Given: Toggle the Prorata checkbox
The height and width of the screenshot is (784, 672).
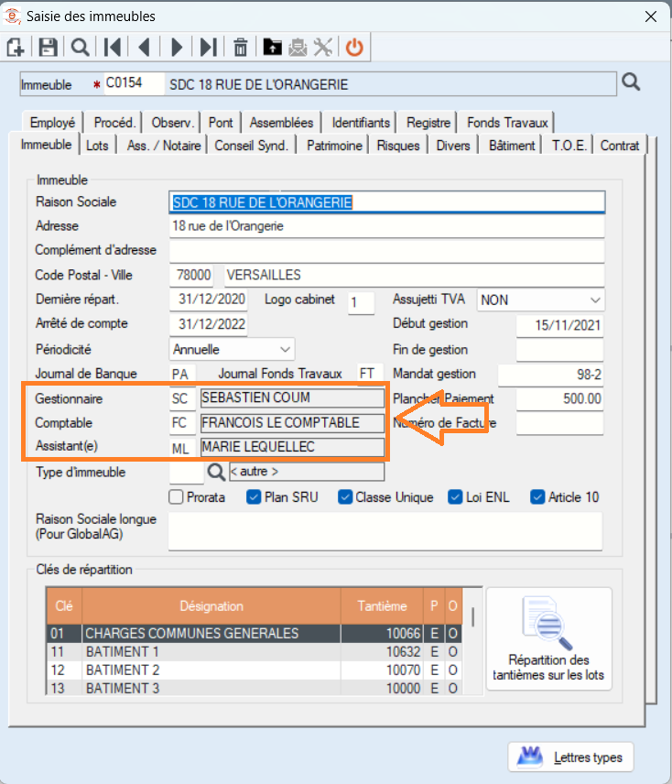Looking at the screenshot, I should (176, 497).
